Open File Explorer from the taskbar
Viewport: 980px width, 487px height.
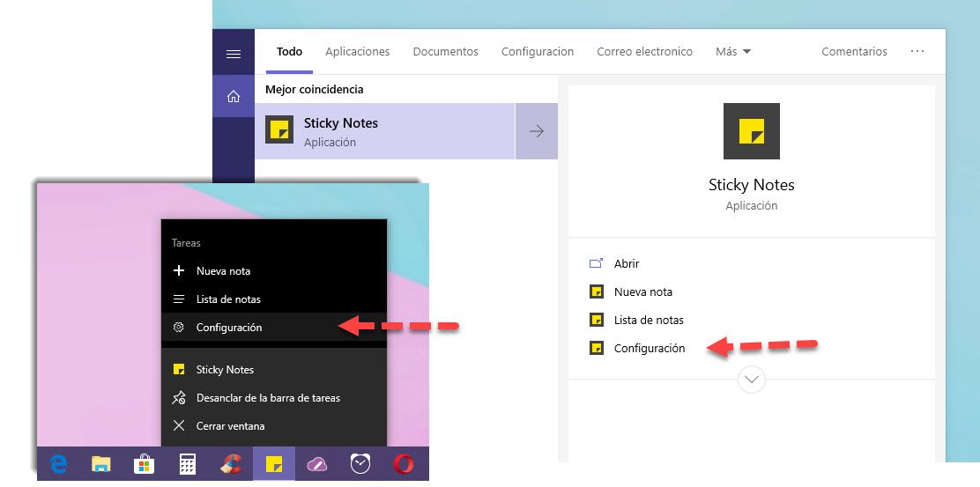[101, 464]
